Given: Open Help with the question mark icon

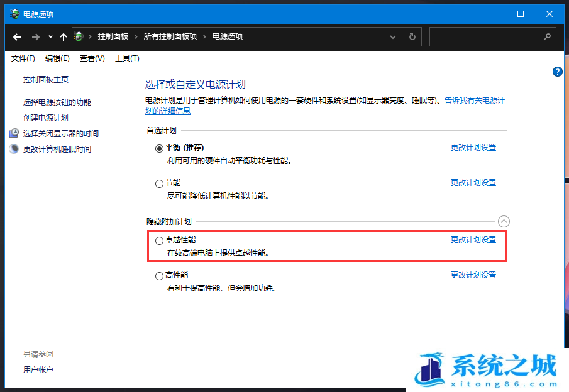Looking at the screenshot, I should point(557,72).
